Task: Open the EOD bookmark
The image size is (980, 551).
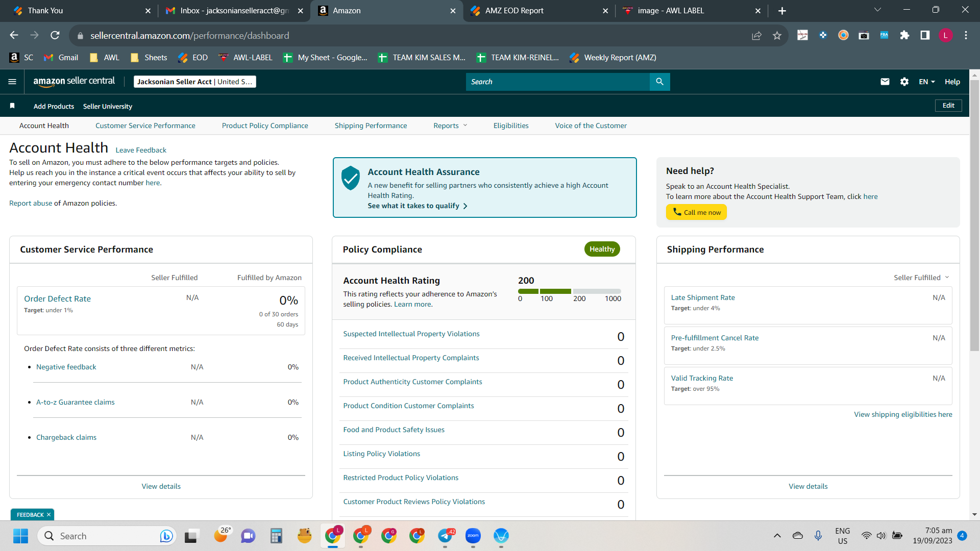Action: (193, 58)
